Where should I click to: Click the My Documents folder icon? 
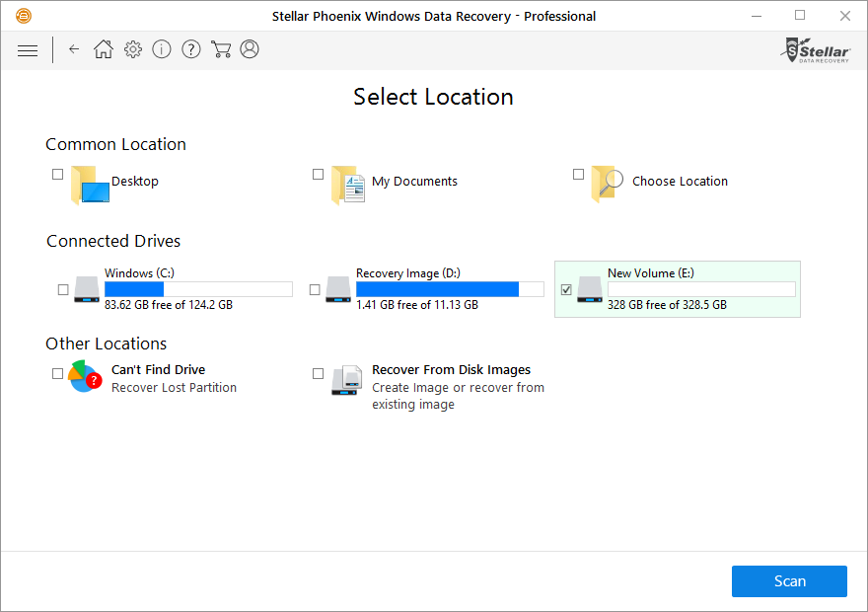coord(347,185)
